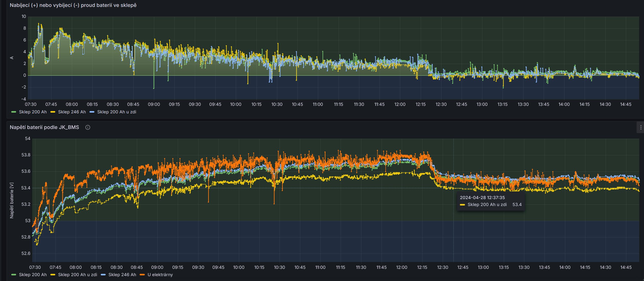Toggle the Sklep 246 Ah series label in proud baterií legend

tap(72, 112)
